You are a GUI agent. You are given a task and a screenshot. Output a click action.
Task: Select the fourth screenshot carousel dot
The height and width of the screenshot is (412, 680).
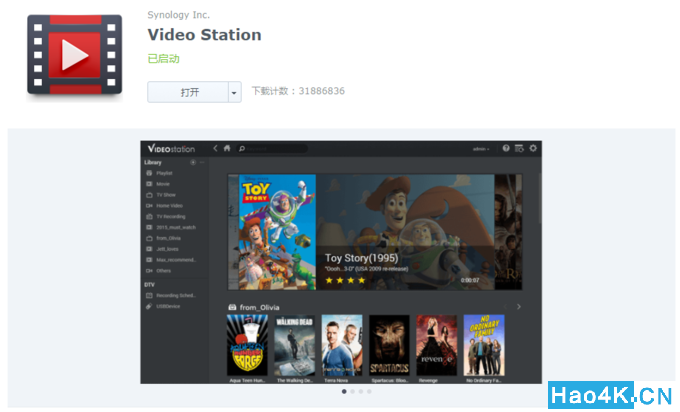(x=369, y=391)
